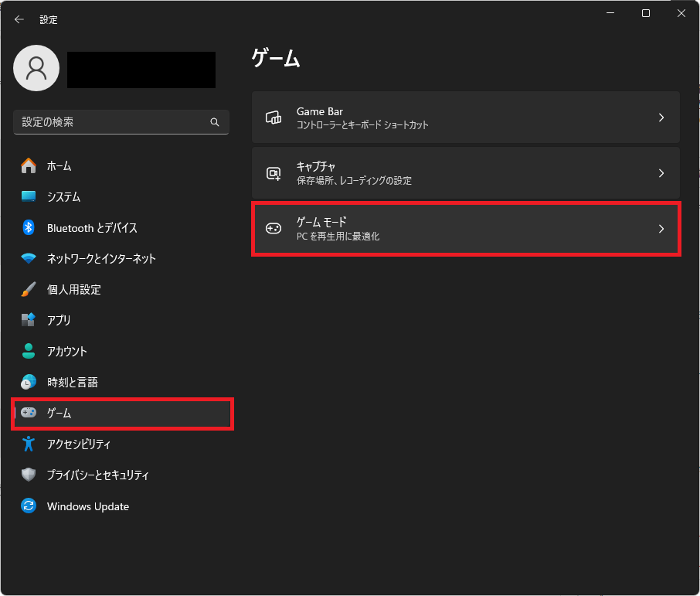Expand the ゲーム モード row chevron
700x596 pixels.
(661, 229)
